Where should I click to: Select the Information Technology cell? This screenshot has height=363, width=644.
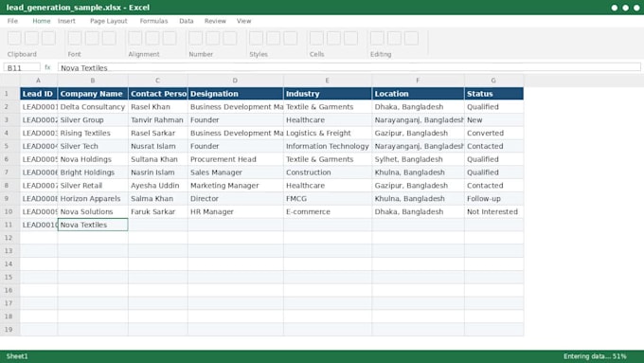coord(328,146)
